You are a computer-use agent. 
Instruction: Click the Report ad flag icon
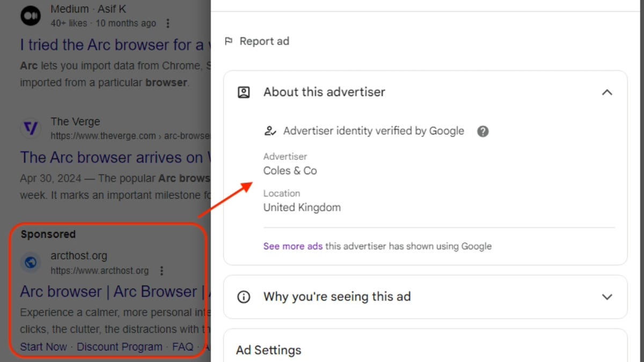(230, 41)
